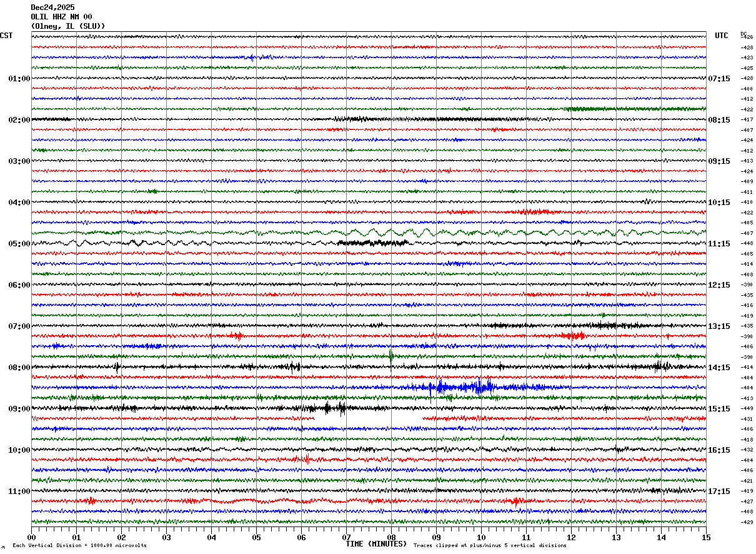
Task: Click minute-axis tick label 15
Action: [x=706, y=537]
